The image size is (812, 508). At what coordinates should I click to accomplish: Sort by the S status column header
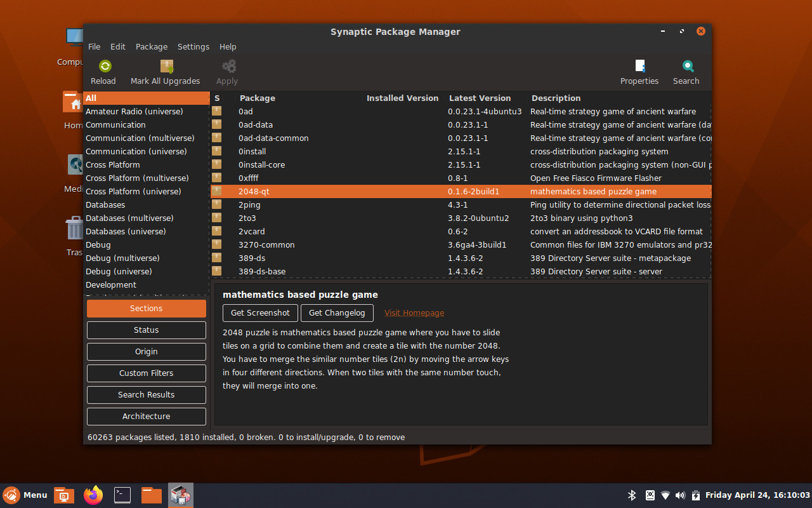click(x=223, y=98)
